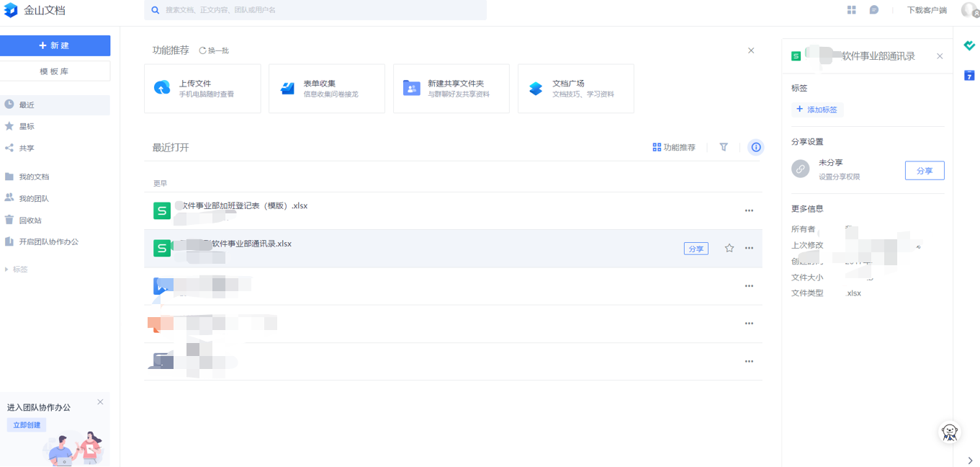The height and width of the screenshot is (467, 980).
Task: Click the 下载客户端 link
Action: pos(927,10)
